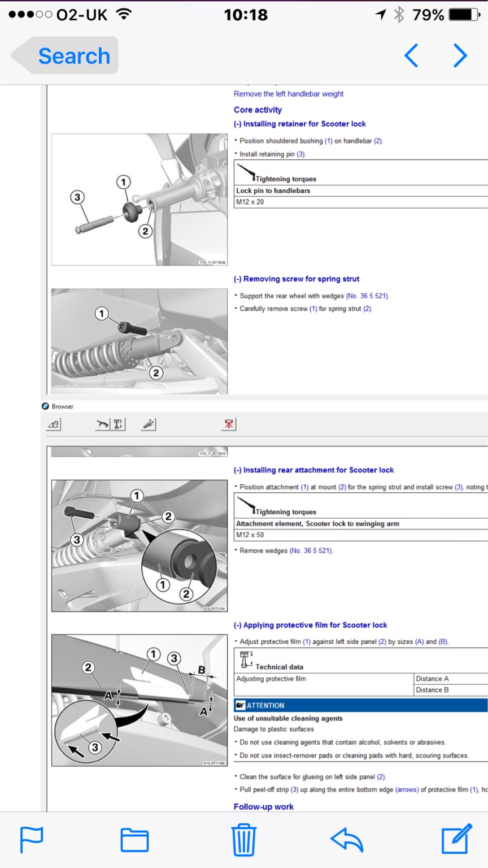Click the red crossed-out toolbar icon
This screenshot has width=488, height=868.
tap(229, 424)
